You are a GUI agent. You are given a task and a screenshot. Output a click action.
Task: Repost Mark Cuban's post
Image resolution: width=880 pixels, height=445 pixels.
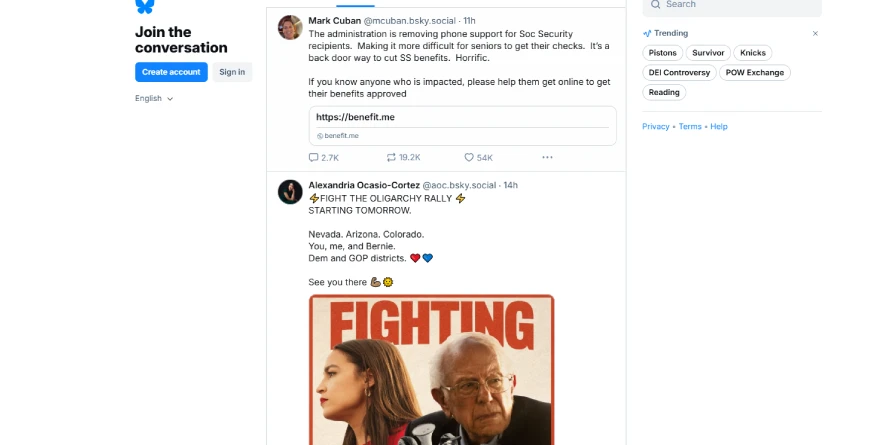403,158
